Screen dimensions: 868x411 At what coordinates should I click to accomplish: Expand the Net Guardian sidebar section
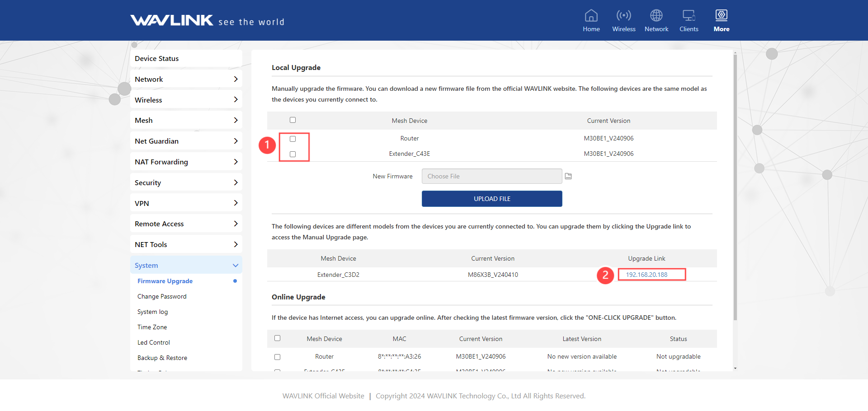[186, 141]
